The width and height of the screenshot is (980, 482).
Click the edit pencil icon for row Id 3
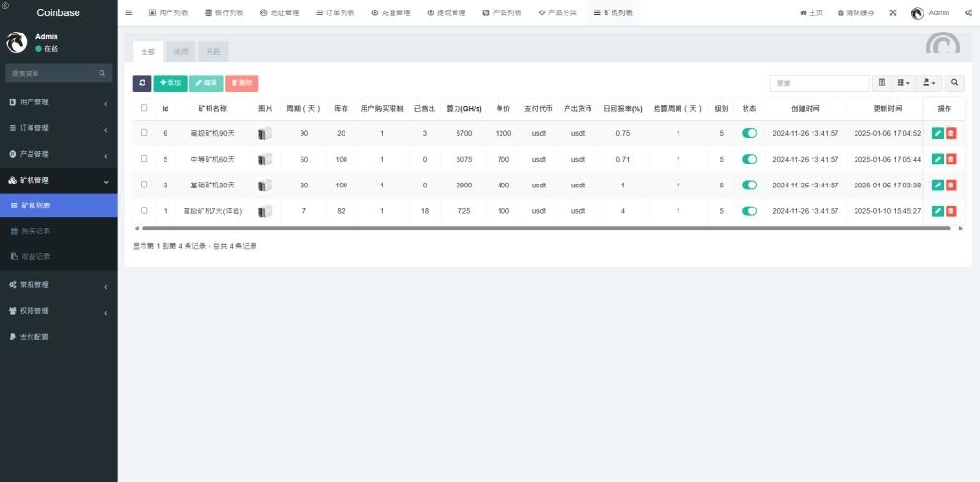point(938,185)
